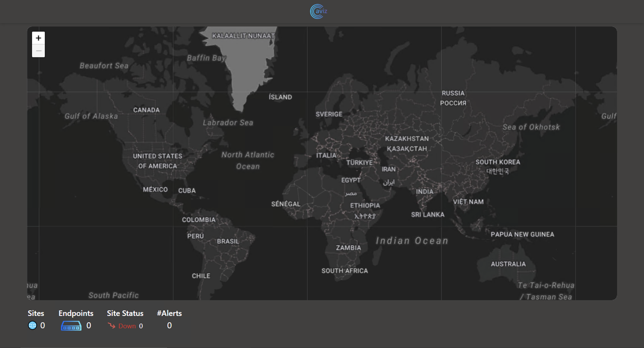
Task: Click on India label on map
Action: [424, 192]
